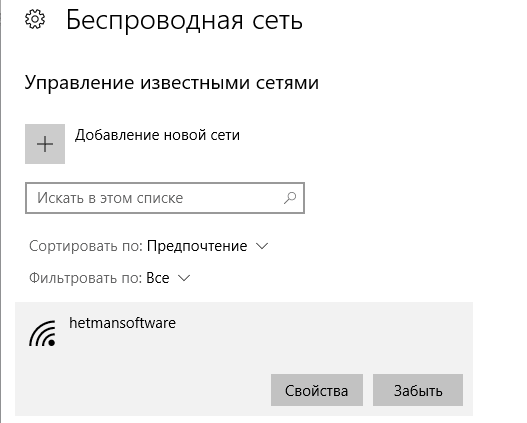
Task: Focus the Искать в этом списке search field
Action: 165,198
